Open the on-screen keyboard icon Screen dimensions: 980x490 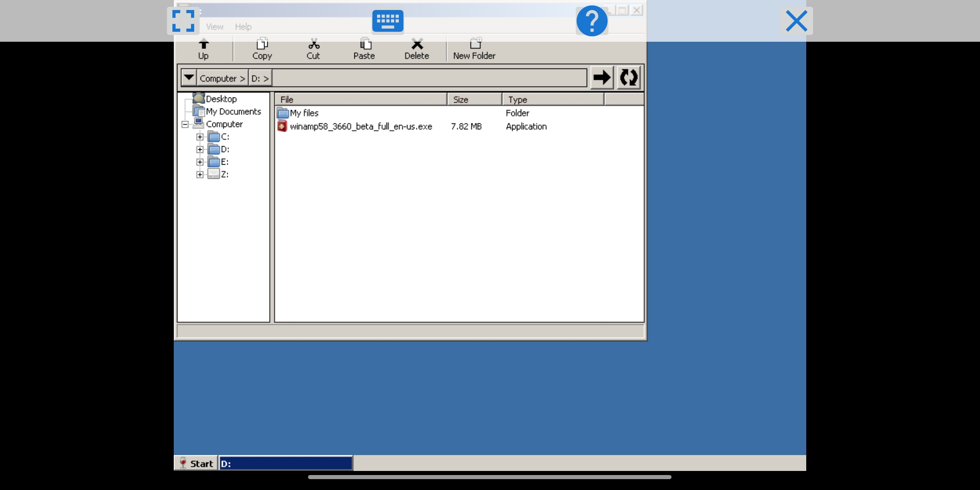pyautogui.click(x=387, y=20)
